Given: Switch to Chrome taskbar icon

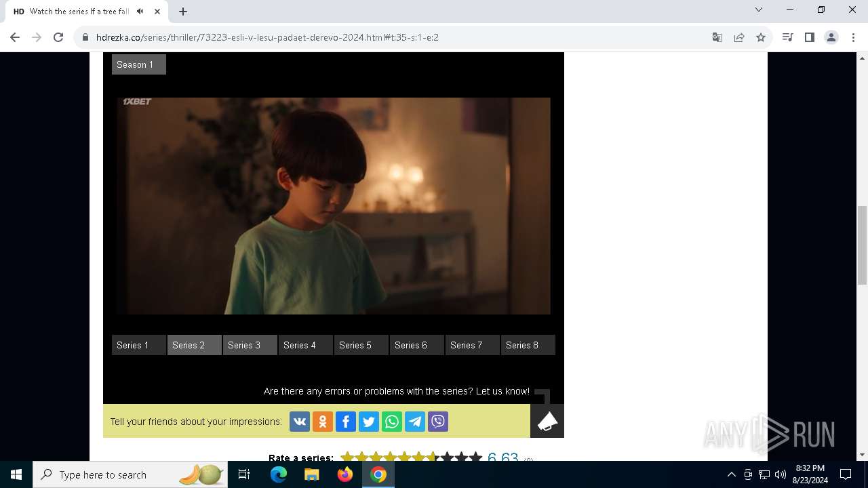Looking at the screenshot, I should 378,474.
